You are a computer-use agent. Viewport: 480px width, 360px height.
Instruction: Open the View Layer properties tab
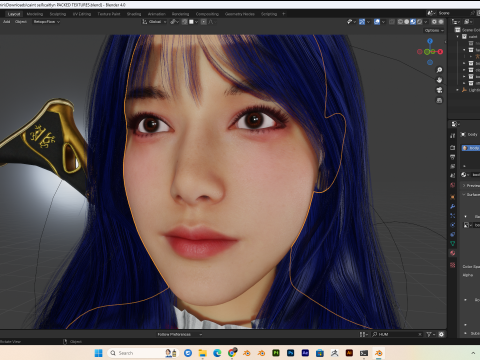(453, 166)
